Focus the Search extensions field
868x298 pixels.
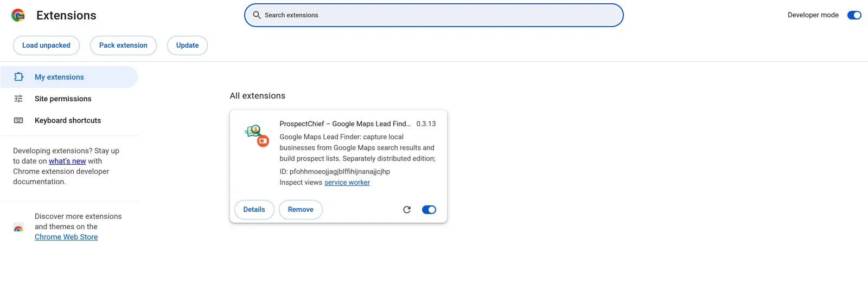[433, 15]
